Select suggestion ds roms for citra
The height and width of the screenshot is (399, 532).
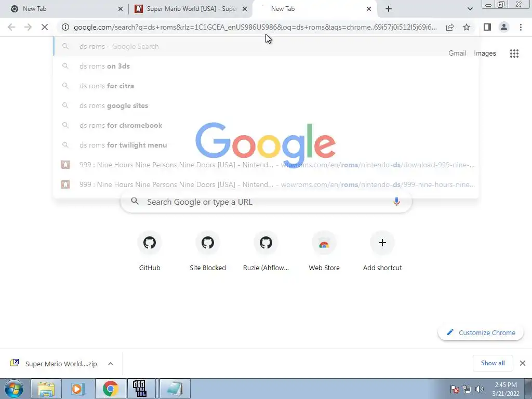point(265,86)
